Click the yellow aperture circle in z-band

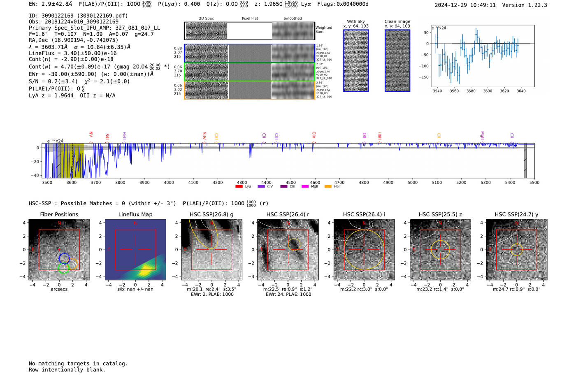(440, 250)
